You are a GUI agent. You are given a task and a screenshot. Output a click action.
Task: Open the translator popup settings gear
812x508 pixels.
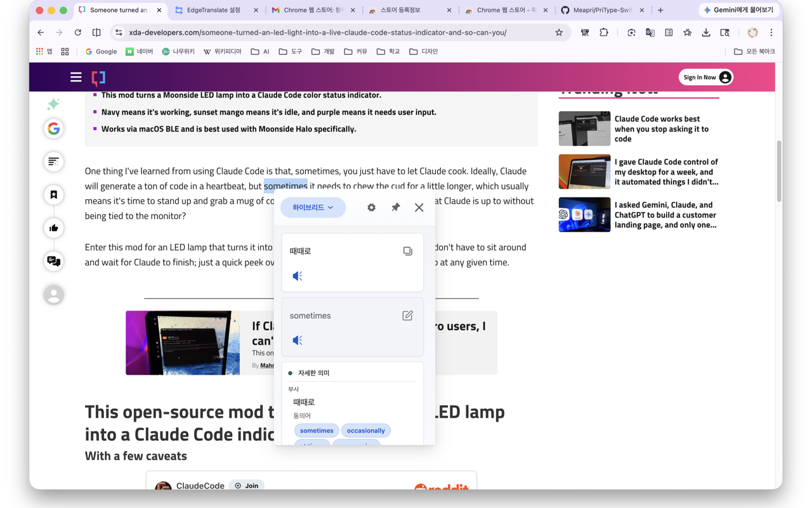click(x=371, y=208)
